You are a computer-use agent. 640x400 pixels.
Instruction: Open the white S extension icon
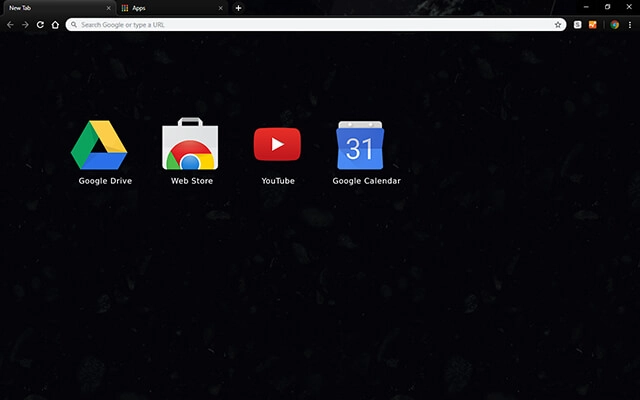[x=578, y=25]
